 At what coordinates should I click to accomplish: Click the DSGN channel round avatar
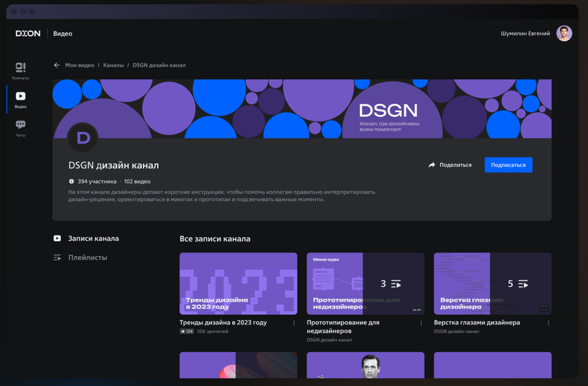(x=83, y=138)
